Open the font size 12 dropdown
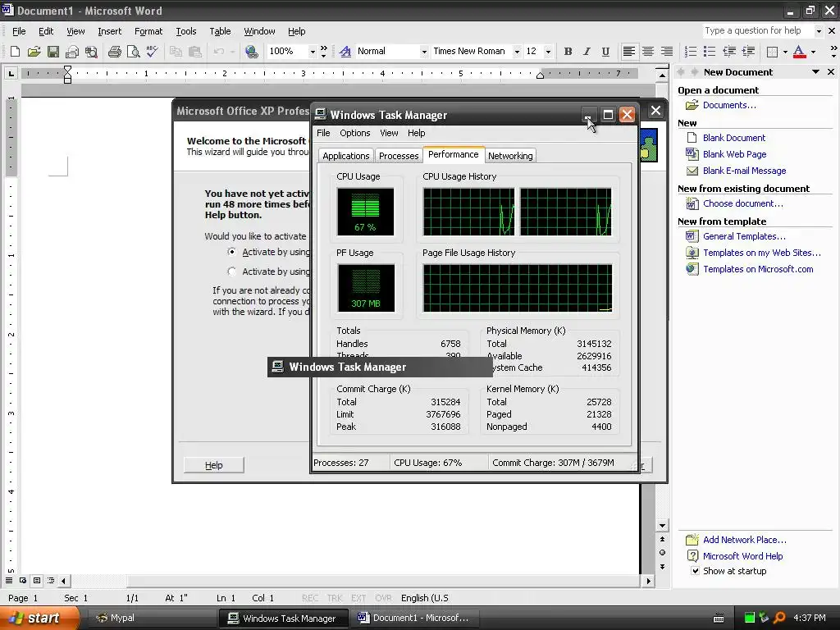This screenshot has height=630, width=840. click(x=548, y=52)
